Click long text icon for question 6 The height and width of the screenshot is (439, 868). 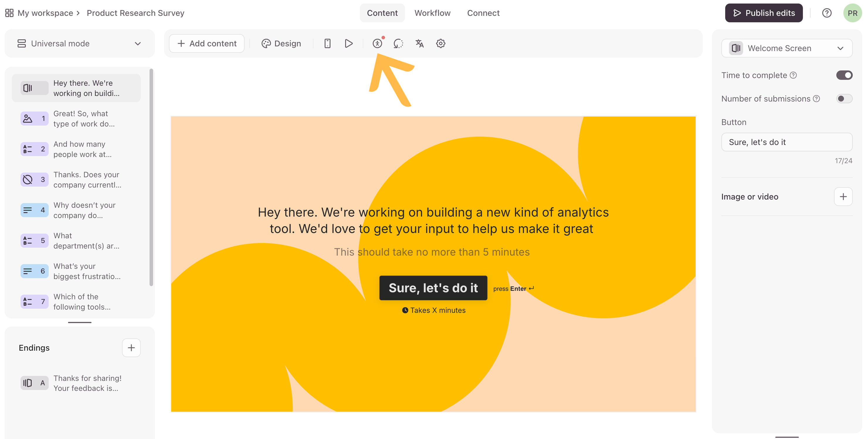(28, 271)
